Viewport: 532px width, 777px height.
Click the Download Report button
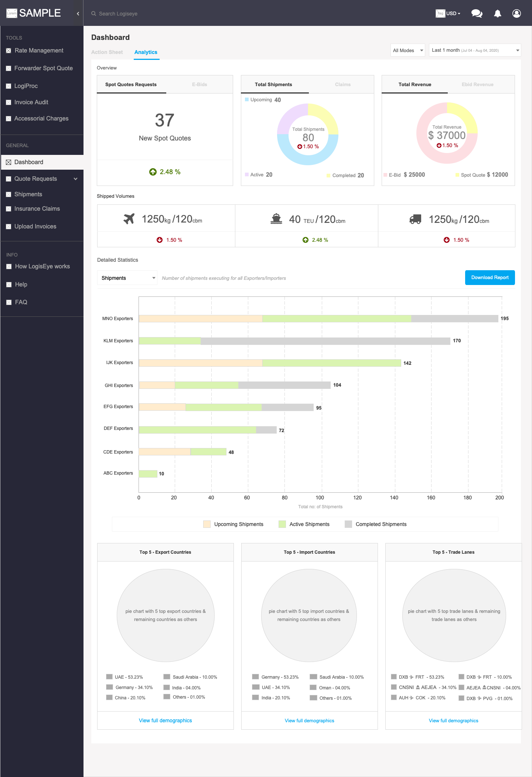[x=490, y=278]
